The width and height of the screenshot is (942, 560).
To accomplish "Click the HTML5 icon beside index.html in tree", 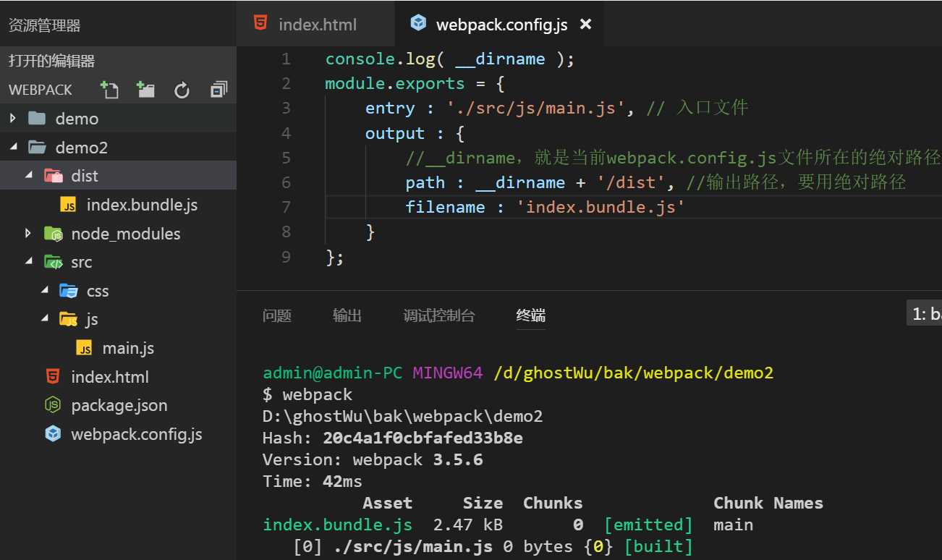I will [53, 376].
